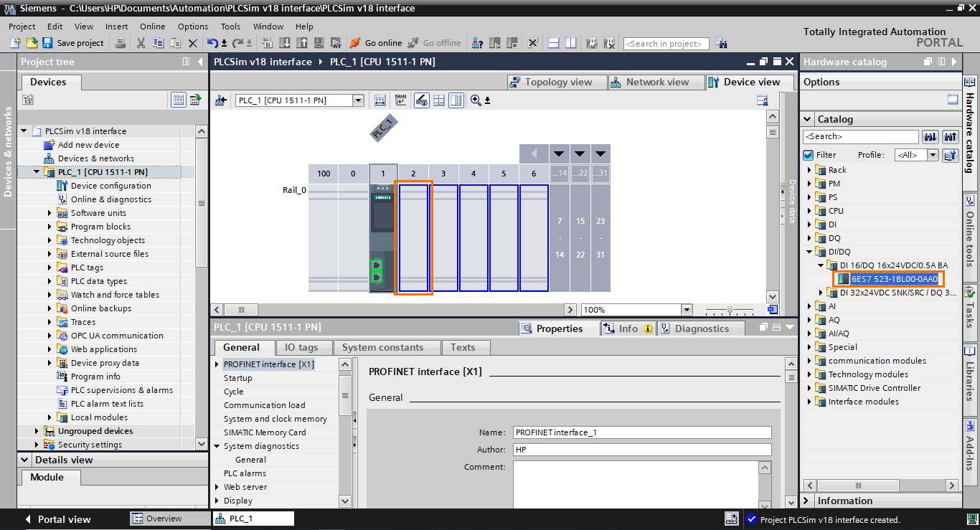This screenshot has width=980, height=530.
Task: Switch to Portal view
Action: [x=57, y=519]
